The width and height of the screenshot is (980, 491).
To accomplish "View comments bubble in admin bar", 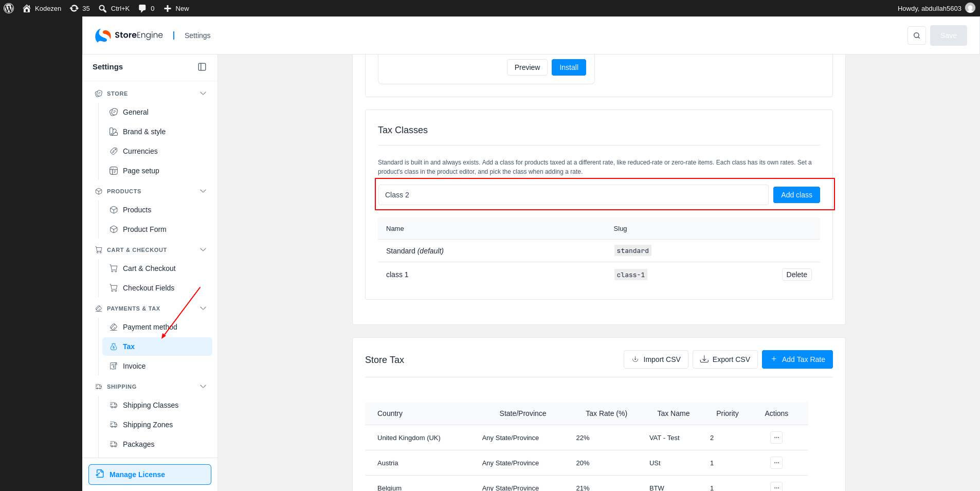I will (x=147, y=8).
